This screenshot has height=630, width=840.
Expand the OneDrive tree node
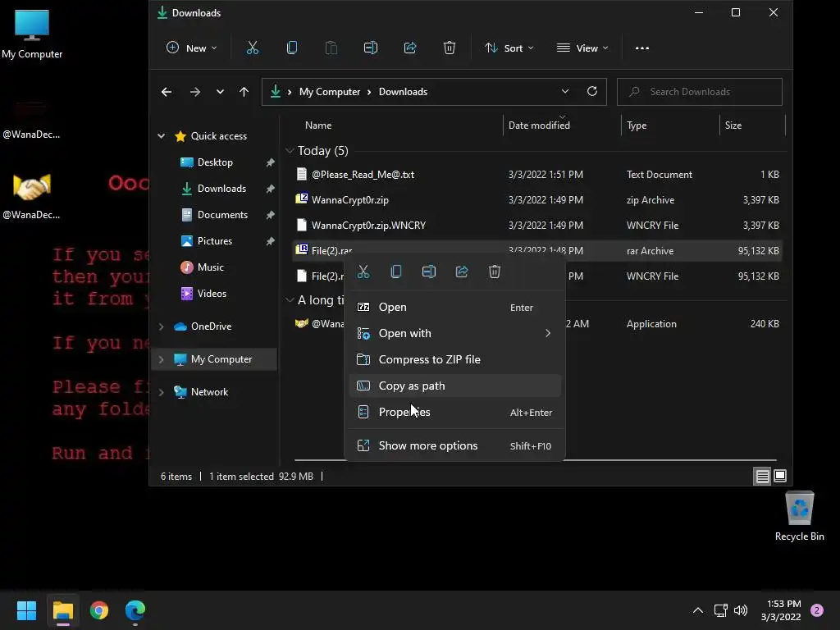point(162,326)
